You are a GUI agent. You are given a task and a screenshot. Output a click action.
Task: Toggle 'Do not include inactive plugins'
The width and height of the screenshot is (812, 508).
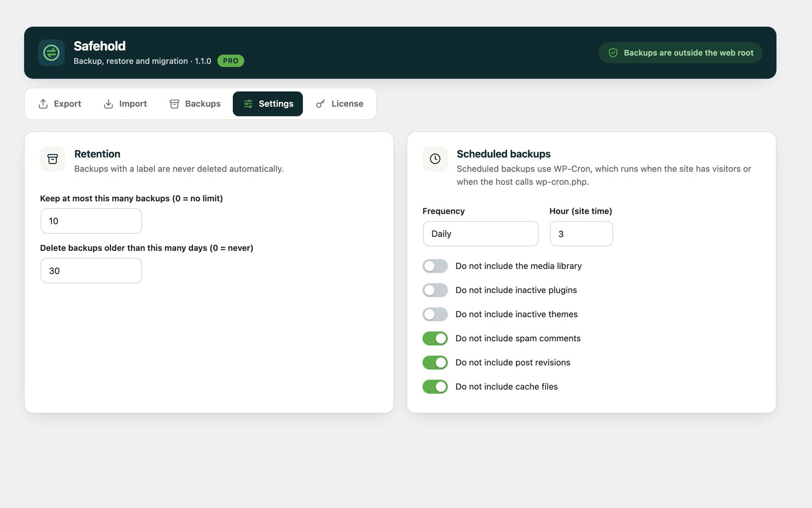(435, 290)
